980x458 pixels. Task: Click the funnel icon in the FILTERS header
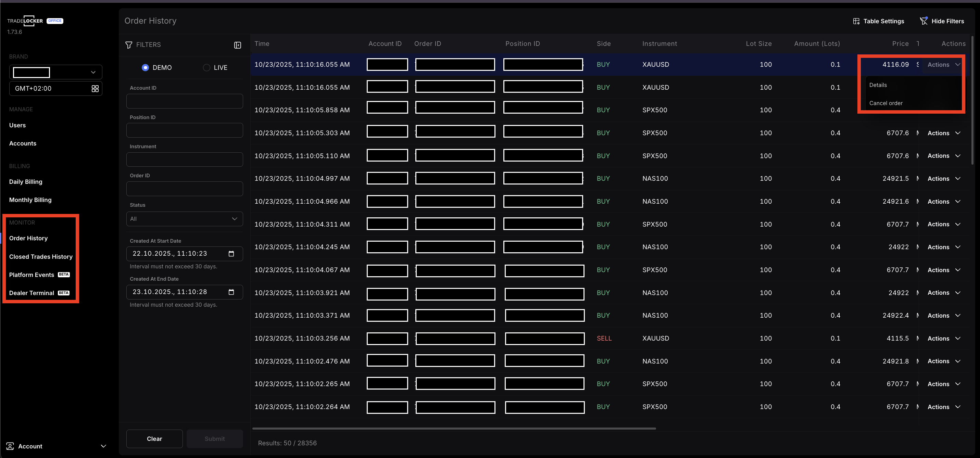[129, 45]
